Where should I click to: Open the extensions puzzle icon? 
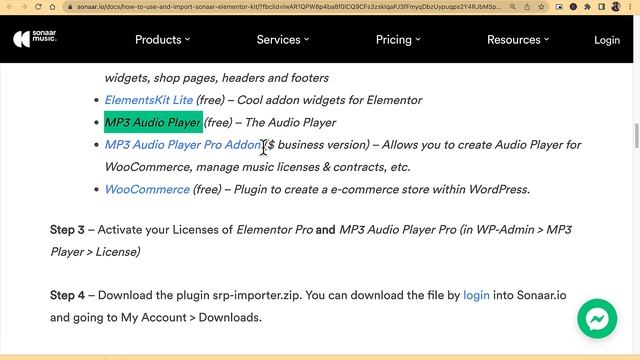pyautogui.click(x=587, y=7)
